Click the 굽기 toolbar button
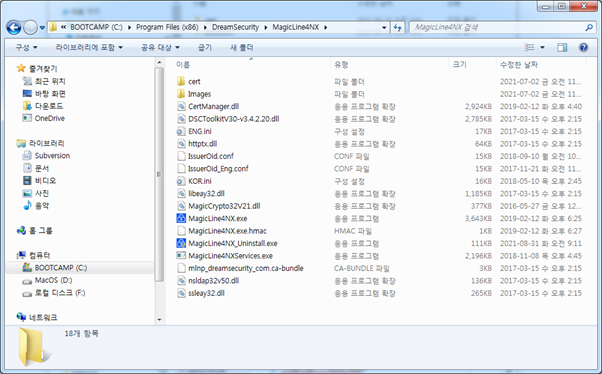The height and width of the screenshot is (374, 602). click(205, 47)
